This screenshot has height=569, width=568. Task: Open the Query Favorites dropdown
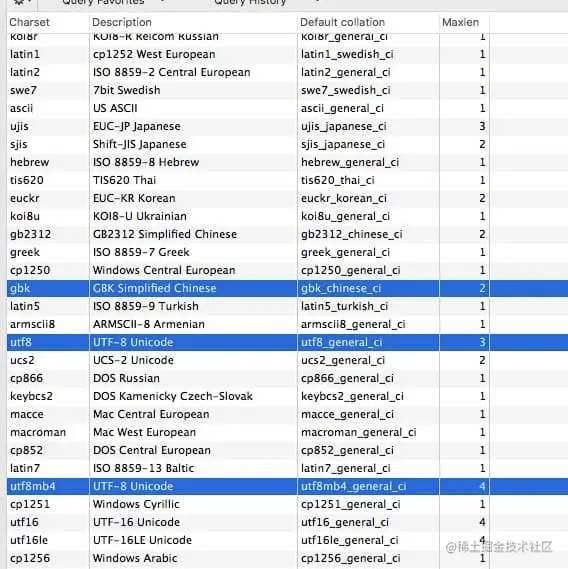[113, 2]
